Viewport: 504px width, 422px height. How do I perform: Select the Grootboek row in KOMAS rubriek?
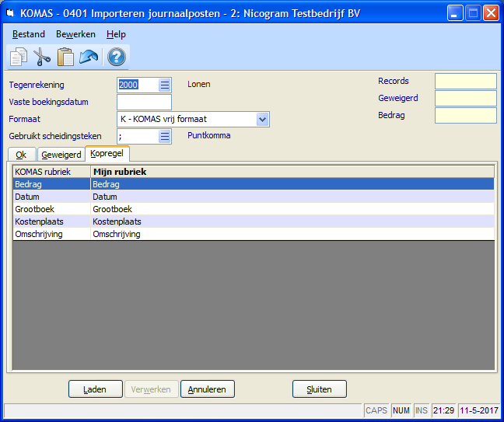click(x=52, y=209)
